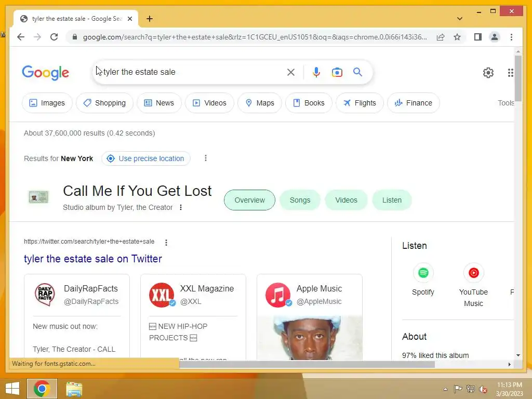Toggle Chrome side panel icon
The image size is (532, 399).
point(478,37)
